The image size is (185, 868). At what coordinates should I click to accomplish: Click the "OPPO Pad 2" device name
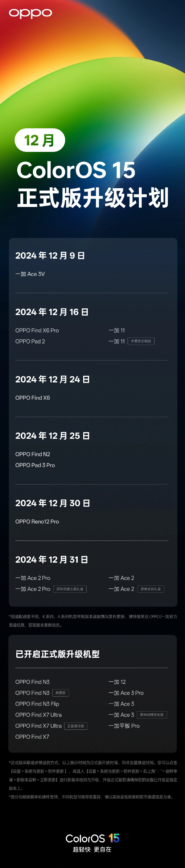pyautogui.click(x=30, y=341)
